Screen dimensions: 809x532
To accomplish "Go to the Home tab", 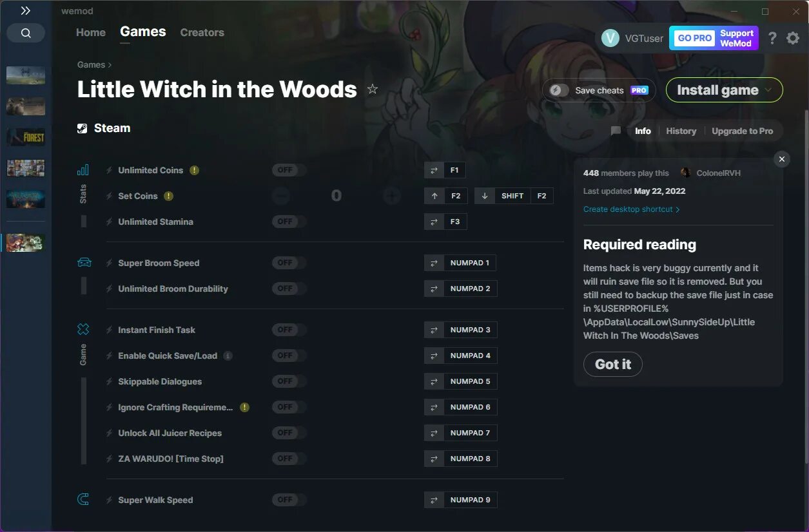I will pos(91,32).
